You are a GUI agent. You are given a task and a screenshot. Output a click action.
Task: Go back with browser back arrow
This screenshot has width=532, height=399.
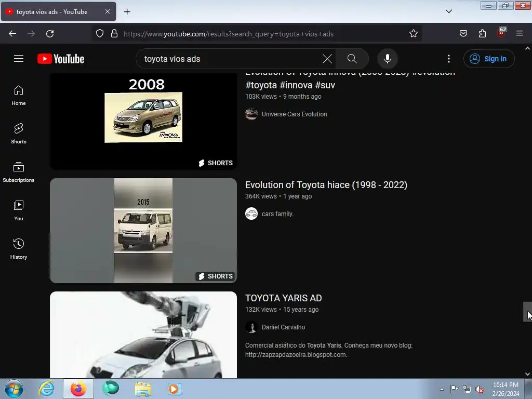point(12,34)
